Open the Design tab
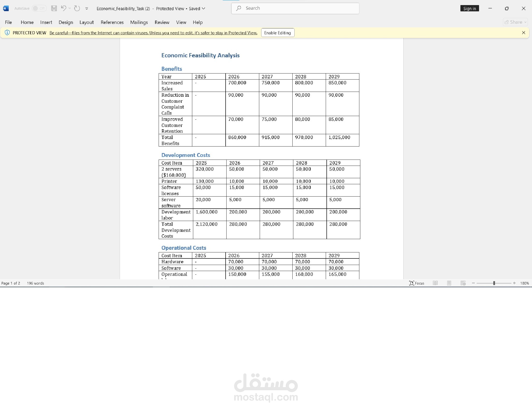Viewport: 532px width, 411px height. (66, 22)
